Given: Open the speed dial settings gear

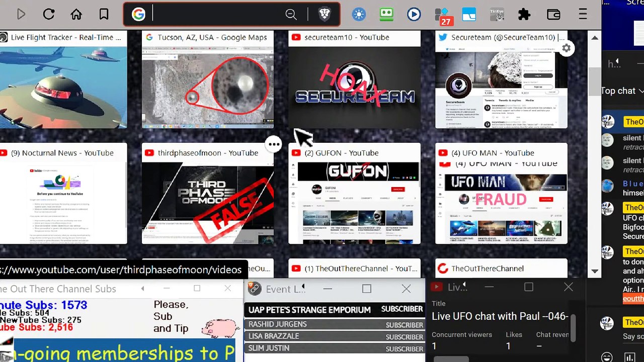Looking at the screenshot, I should [567, 48].
